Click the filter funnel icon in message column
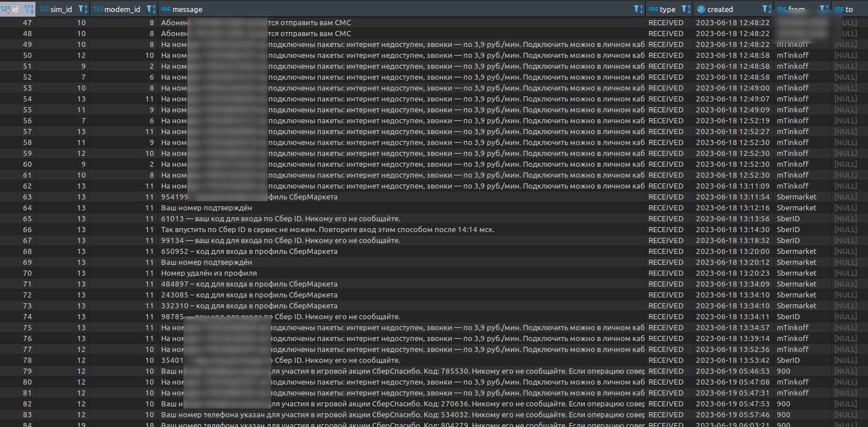This screenshot has width=868, height=427. pos(636,9)
